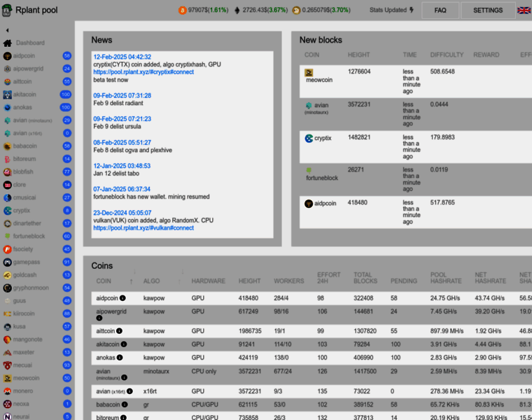Click info icon next to aidpcoin row
Screen dimensions: 532x420
pos(122,298)
